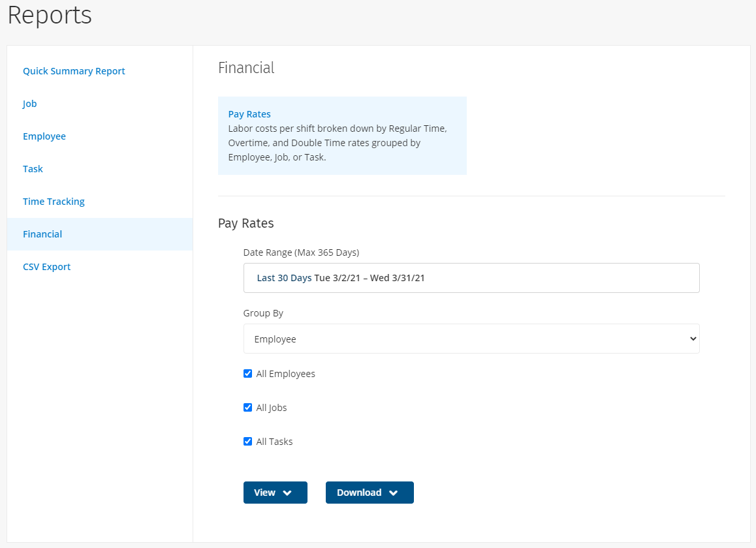756x548 pixels.
Task: Open the Download options chevron
Action: tap(392, 493)
